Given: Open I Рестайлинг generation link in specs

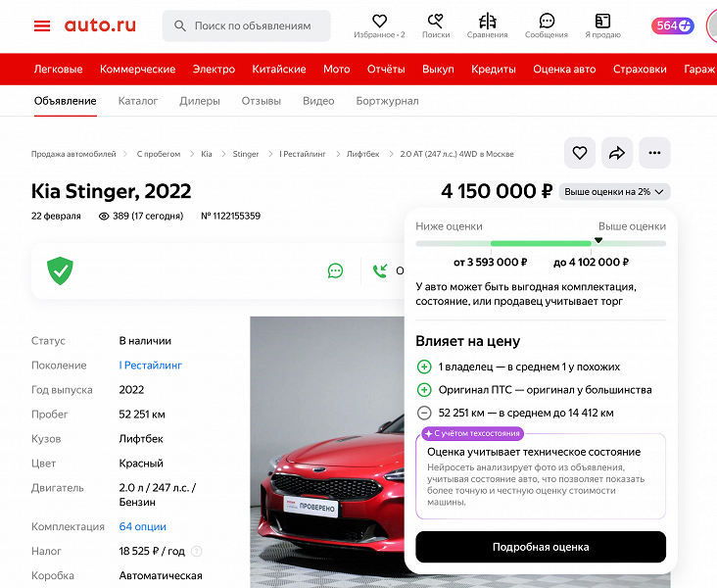Looking at the screenshot, I should [151, 366].
